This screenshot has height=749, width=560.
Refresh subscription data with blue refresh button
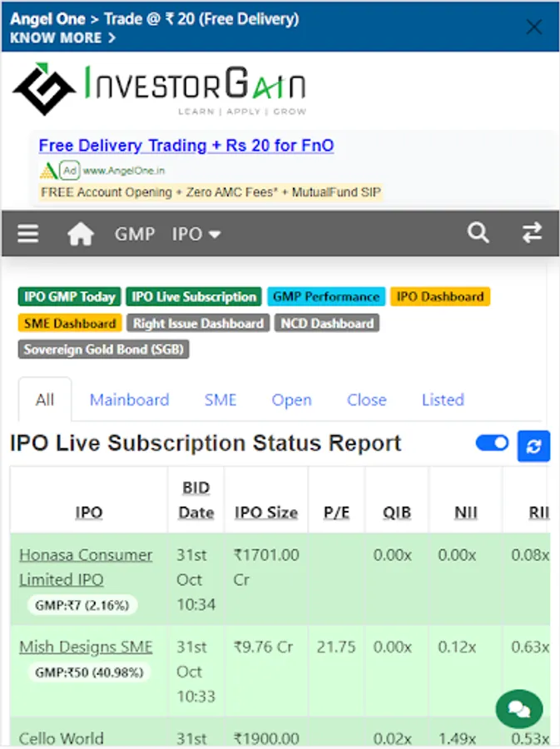pyautogui.click(x=533, y=446)
